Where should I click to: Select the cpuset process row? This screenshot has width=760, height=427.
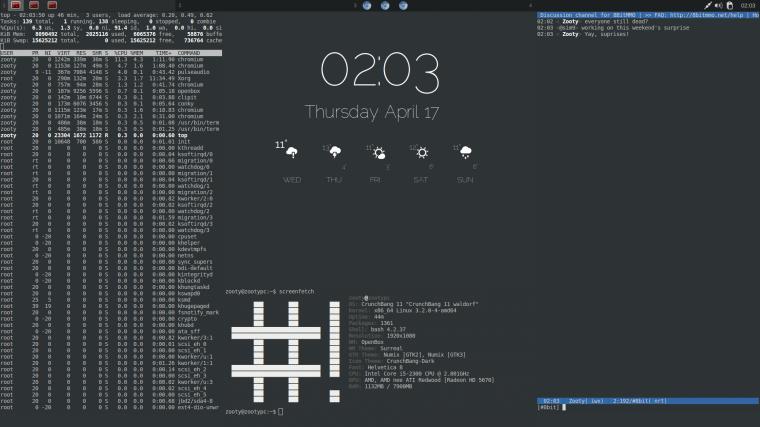pyautogui.click(x=111, y=237)
